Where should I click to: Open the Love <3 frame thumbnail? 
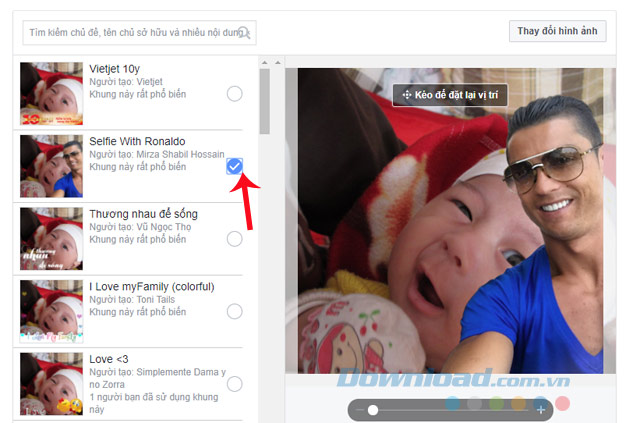51,384
